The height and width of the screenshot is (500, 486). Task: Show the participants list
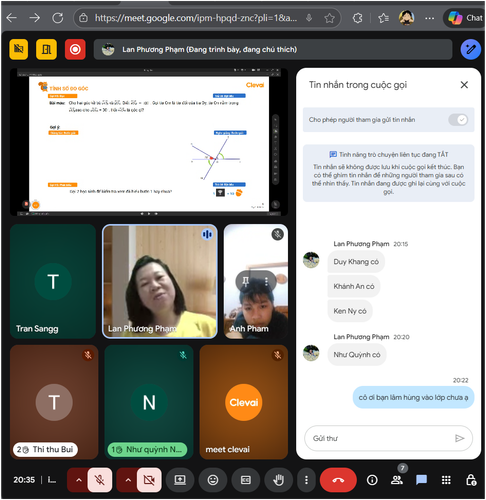point(397,480)
